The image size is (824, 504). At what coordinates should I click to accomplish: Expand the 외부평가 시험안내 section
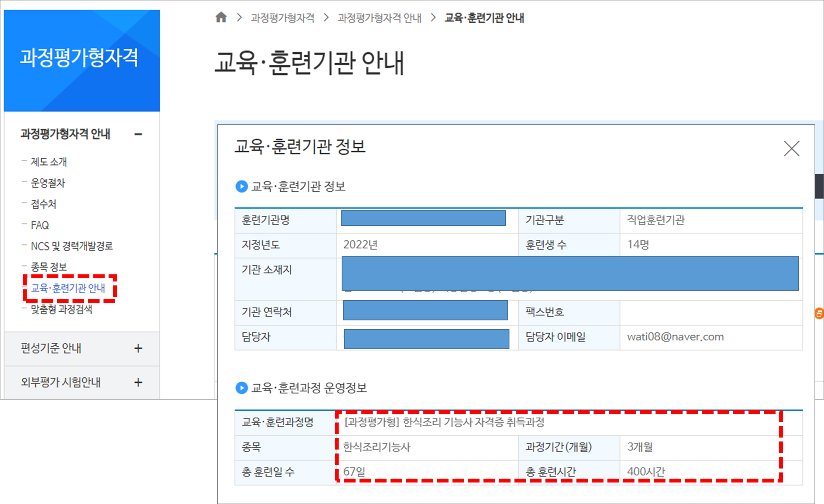(x=138, y=382)
